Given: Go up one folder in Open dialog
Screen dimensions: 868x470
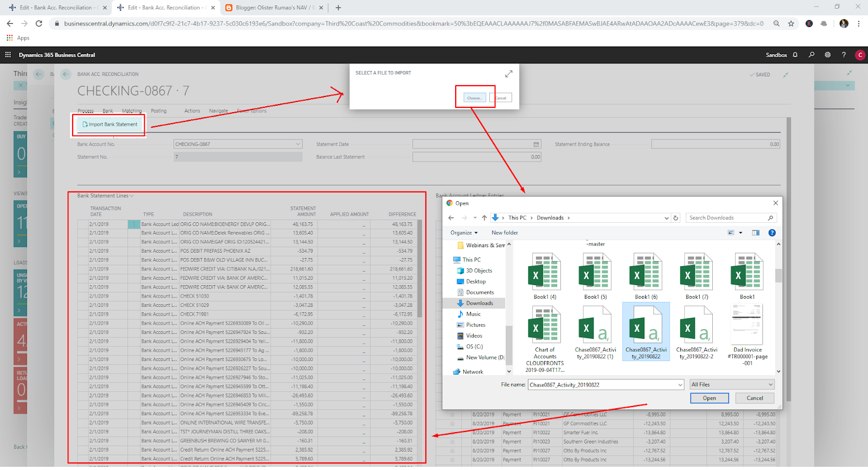Looking at the screenshot, I should [x=484, y=218].
